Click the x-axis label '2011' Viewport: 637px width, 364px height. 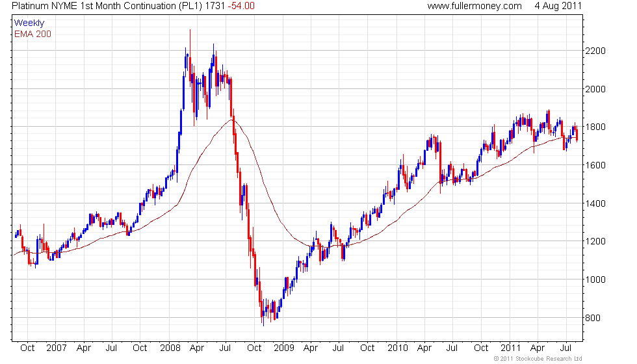click(x=511, y=348)
